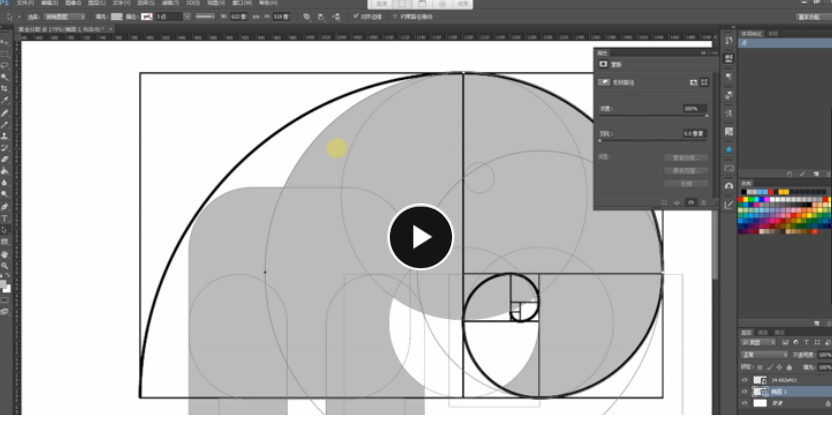Select the Zoom tool
832x438 pixels.
[5, 265]
